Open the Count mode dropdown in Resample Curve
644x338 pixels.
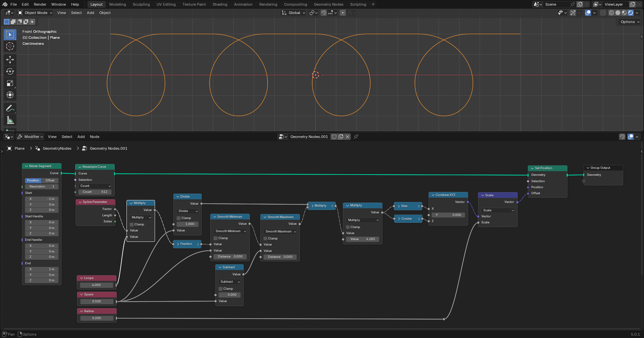point(95,186)
